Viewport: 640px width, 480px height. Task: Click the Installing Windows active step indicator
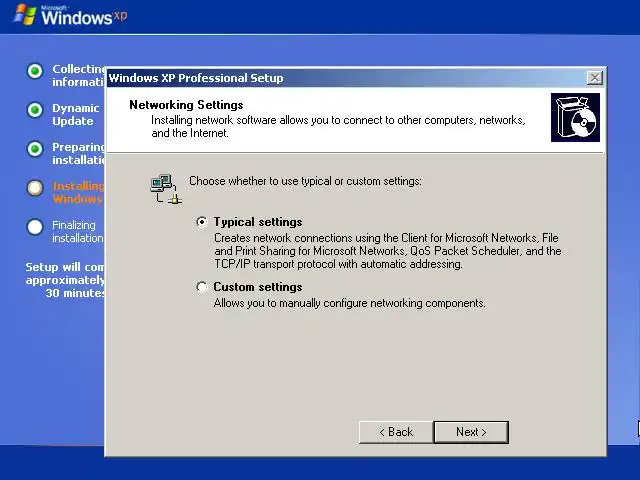coord(35,188)
